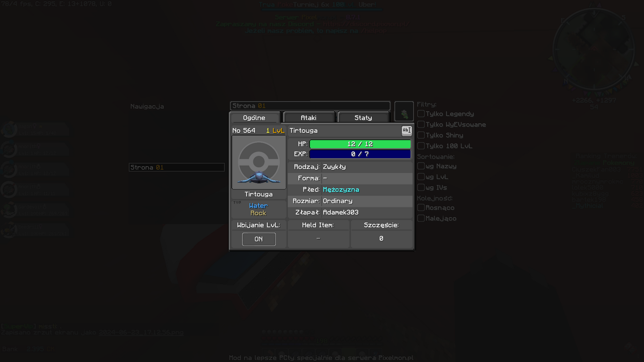Viewport: 644px width, 362px height.
Task: Select Gardevoir's icon in the party sidebar
Action: pyautogui.click(x=9, y=210)
